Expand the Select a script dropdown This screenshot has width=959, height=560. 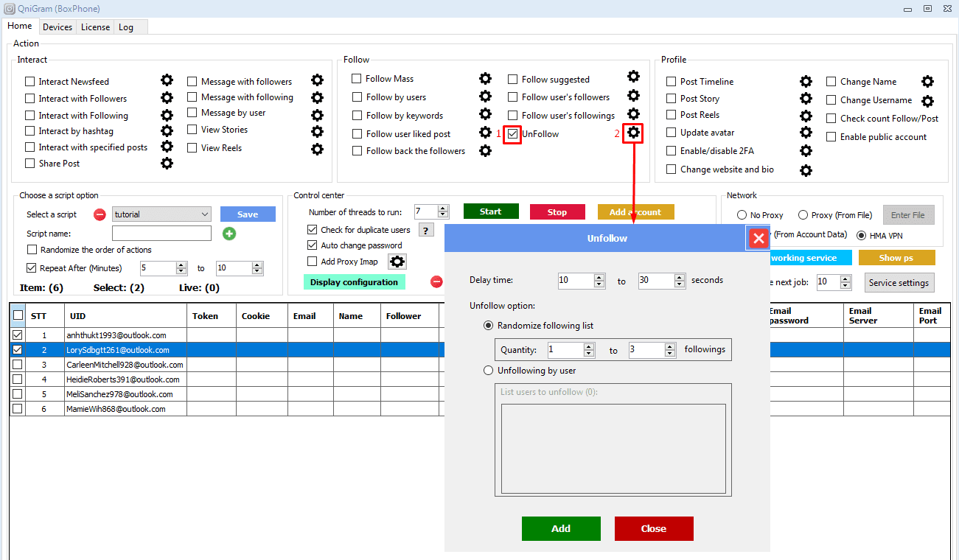coord(205,214)
